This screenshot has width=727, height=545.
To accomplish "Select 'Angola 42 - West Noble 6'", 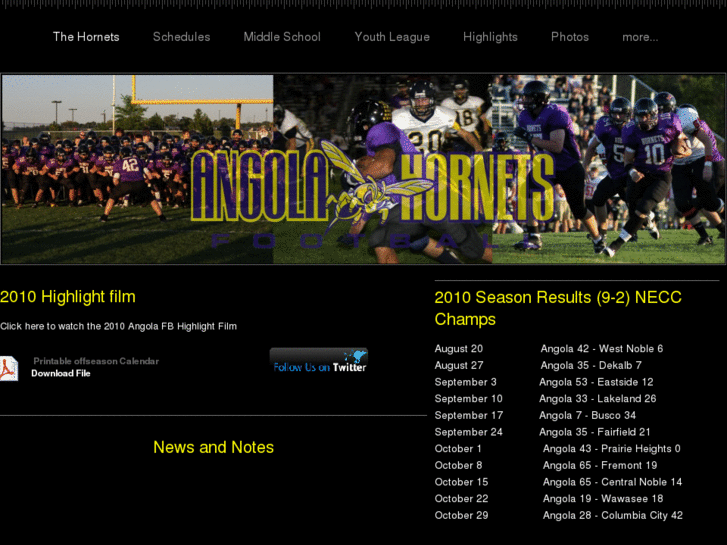I will (602, 348).
